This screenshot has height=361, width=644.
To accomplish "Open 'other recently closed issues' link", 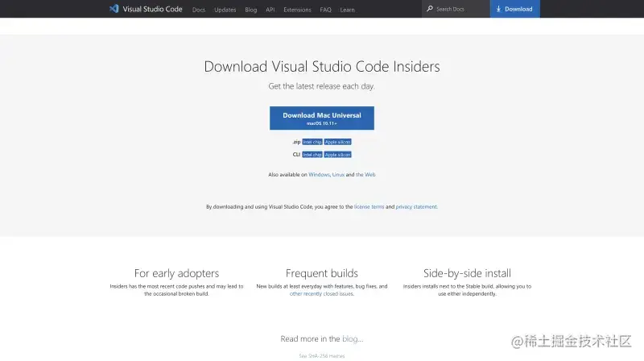I will coord(321,293).
